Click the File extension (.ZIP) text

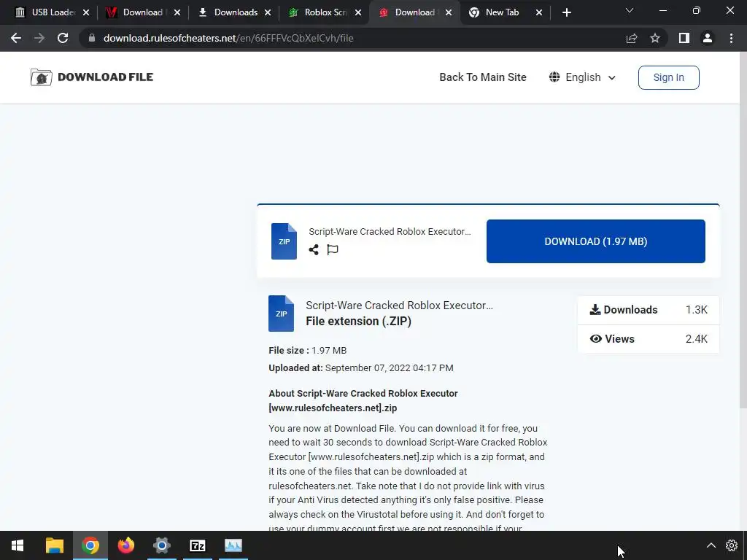coord(358,321)
